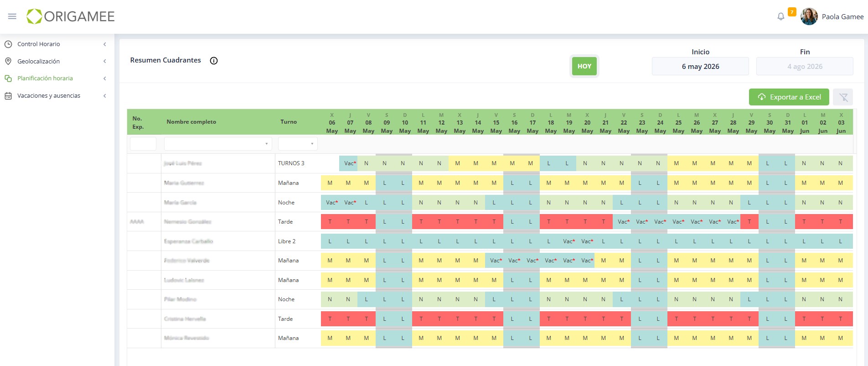Open the hamburger menu icon

click(12, 16)
